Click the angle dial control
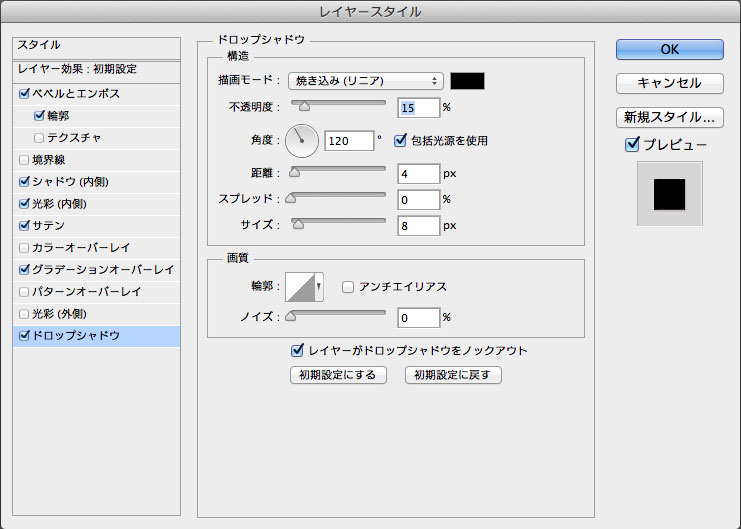Screen dimensions: 741x529 [x=301, y=141]
